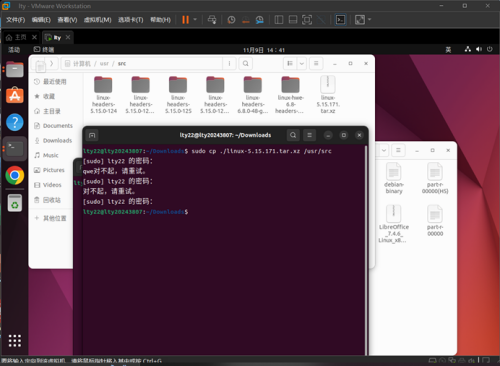
Task: Show all applications grid
Action: click(15, 340)
